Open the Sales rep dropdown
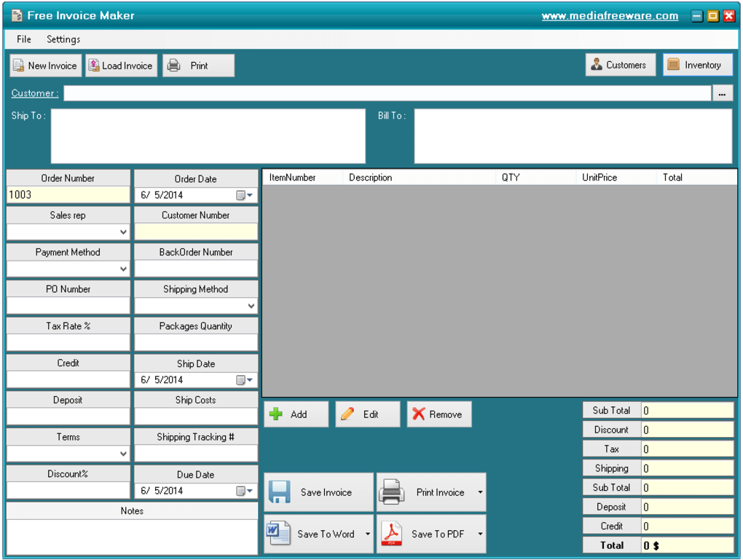The width and height of the screenshot is (743, 560). click(x=124, y=231)
